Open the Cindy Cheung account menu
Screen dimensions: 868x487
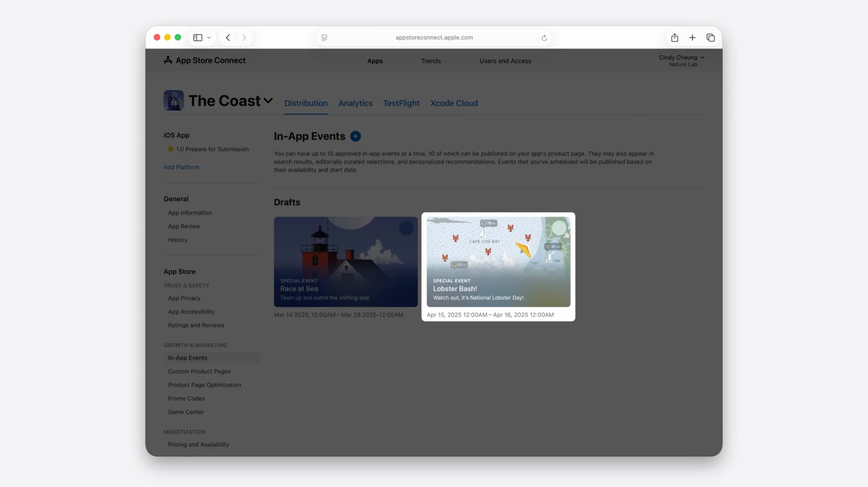[x=681, y=61]
